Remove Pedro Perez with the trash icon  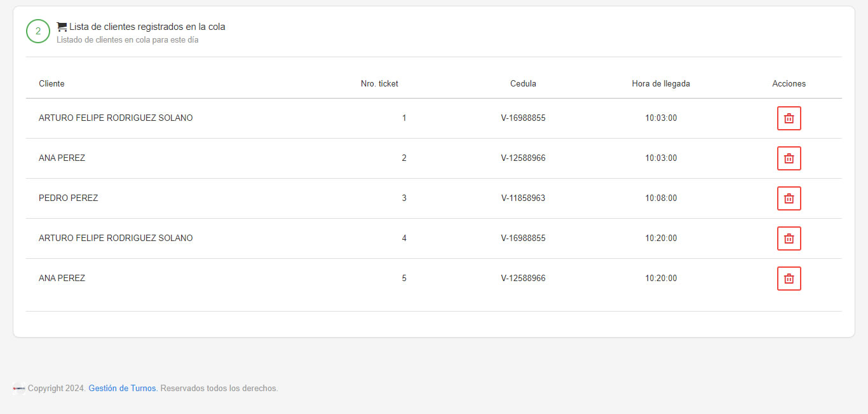789,198
